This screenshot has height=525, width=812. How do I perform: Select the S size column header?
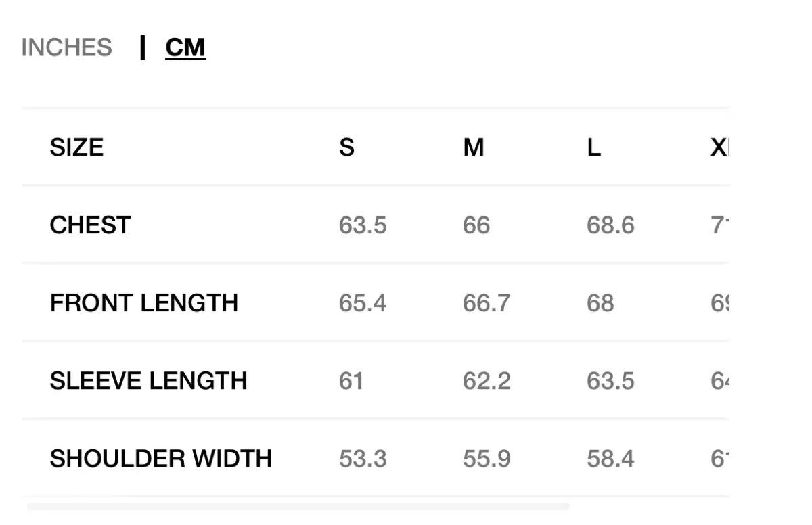pyautogui.click(x=346, y=147)
